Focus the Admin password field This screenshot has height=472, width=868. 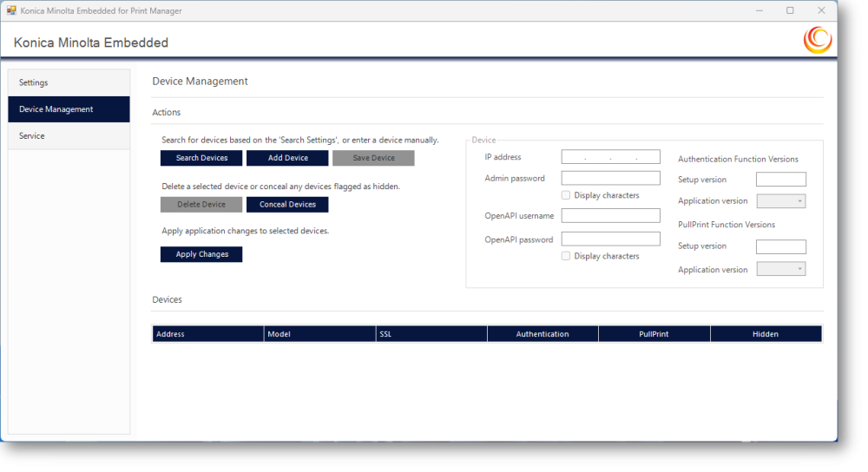(610, 178)
